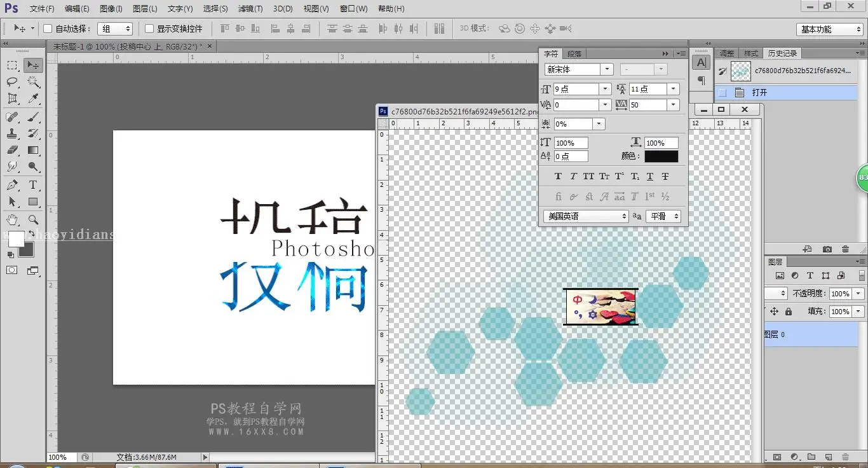Select the History Brush tool

(x=33, y=134)
